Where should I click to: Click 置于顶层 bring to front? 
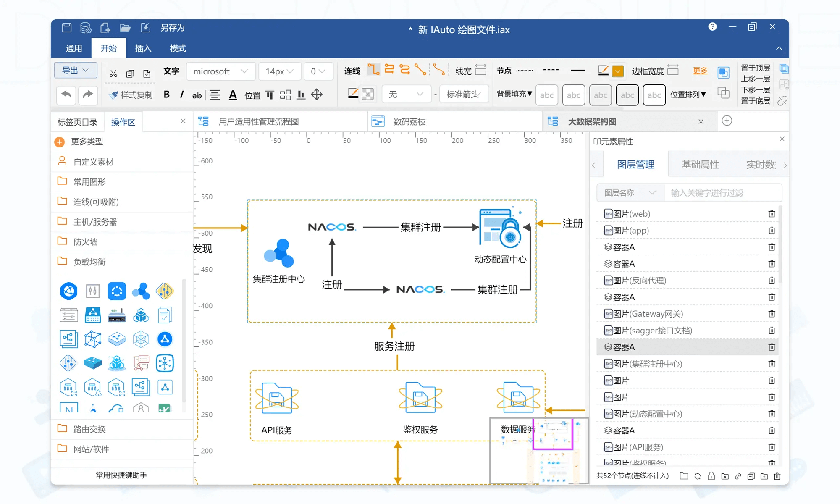pos(755,68)
